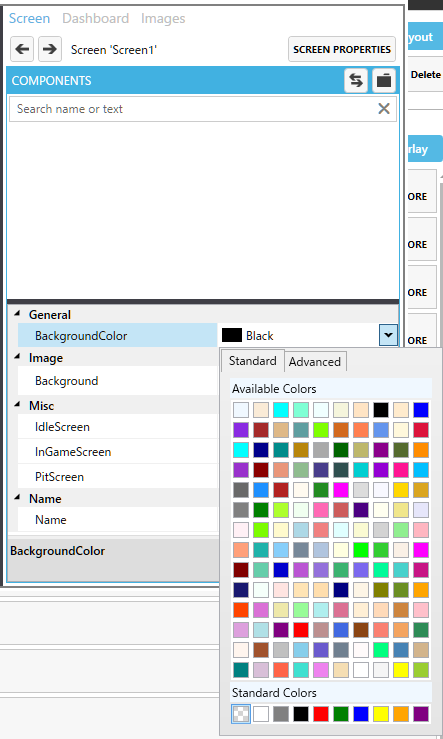Click the swap arrows icon in Components header

pyautogui.click(x=356, y=80)
